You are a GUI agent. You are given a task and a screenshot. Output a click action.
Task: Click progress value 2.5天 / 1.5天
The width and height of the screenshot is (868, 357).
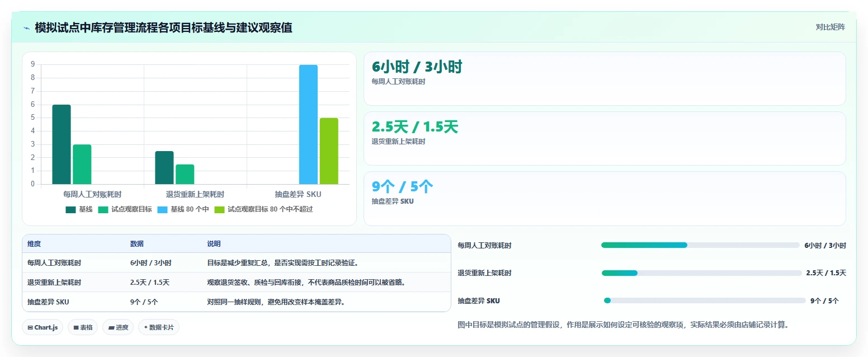tap(826, 273)
